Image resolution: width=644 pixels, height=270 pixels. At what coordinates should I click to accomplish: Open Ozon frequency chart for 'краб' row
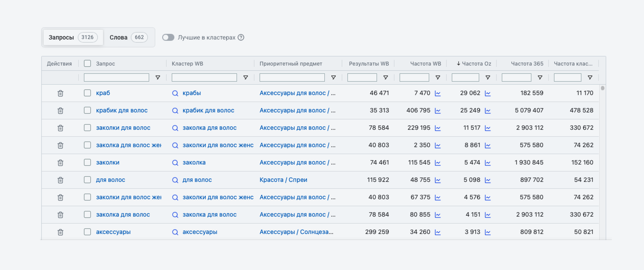[x=487, y=93]
